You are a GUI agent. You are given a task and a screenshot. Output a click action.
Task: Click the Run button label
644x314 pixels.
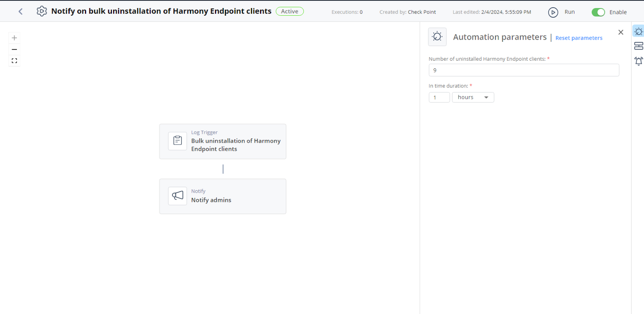point(570,12)
